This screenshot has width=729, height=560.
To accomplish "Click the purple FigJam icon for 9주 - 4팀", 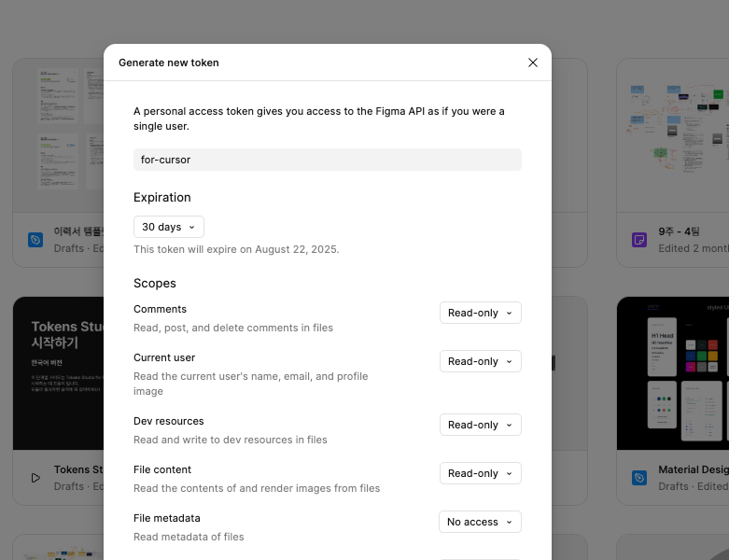I will coord(639,240).
